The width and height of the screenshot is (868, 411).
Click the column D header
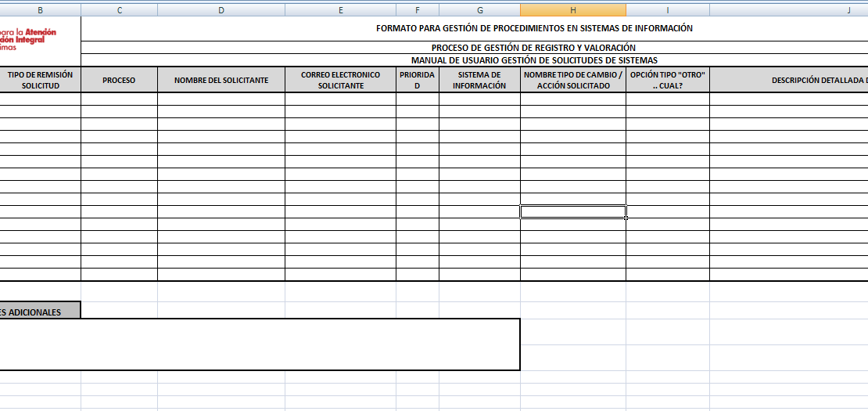221,10
